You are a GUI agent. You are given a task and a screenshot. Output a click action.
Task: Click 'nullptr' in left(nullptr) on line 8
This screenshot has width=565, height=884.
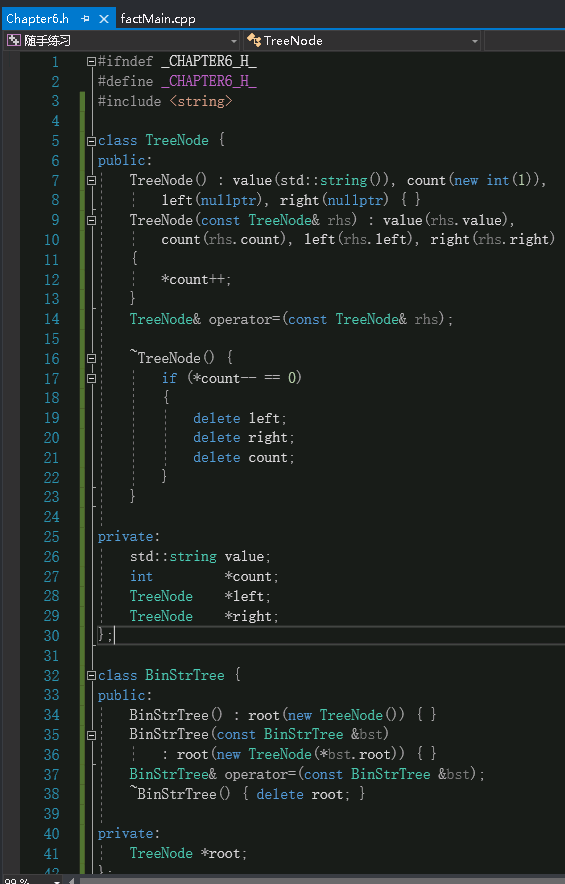[x=228, y=200]
